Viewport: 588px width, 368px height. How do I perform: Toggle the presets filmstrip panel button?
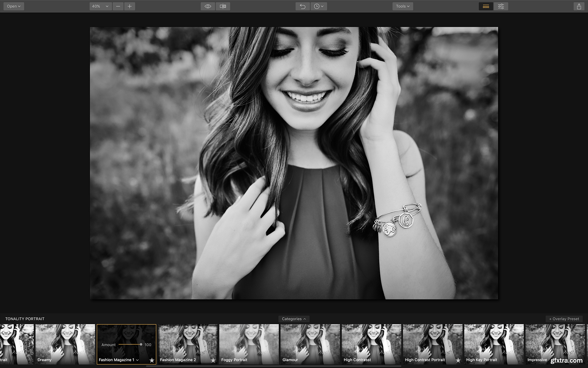486,6
